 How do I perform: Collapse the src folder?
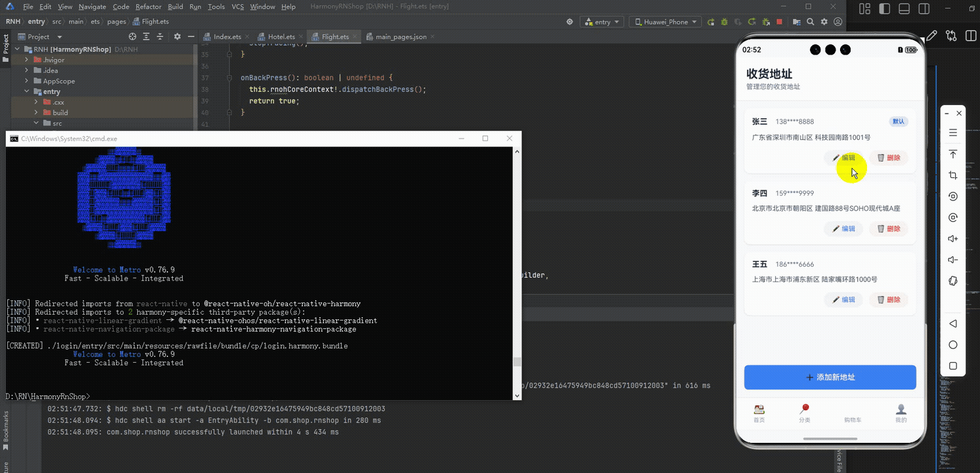[37, 123]
